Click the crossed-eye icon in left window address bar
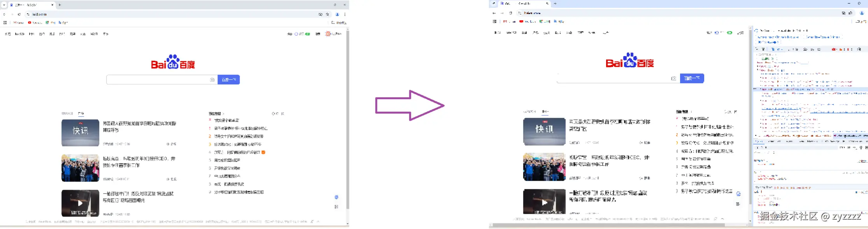 point(321,14)
